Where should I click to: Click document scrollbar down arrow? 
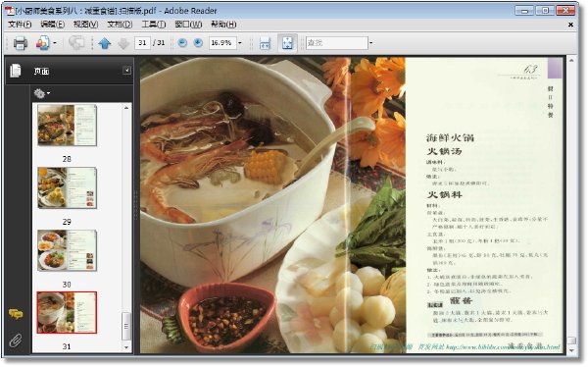(x=571, y=350)
